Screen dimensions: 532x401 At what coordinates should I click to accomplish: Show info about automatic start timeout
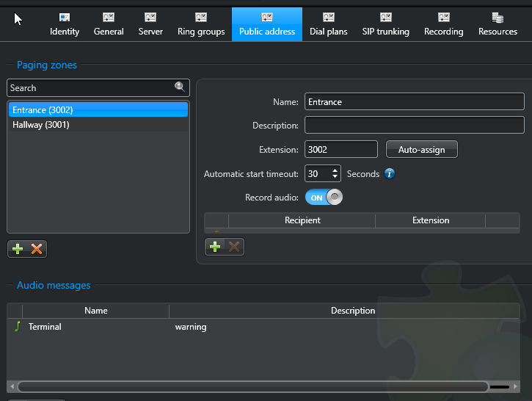[x=390, y=174]
